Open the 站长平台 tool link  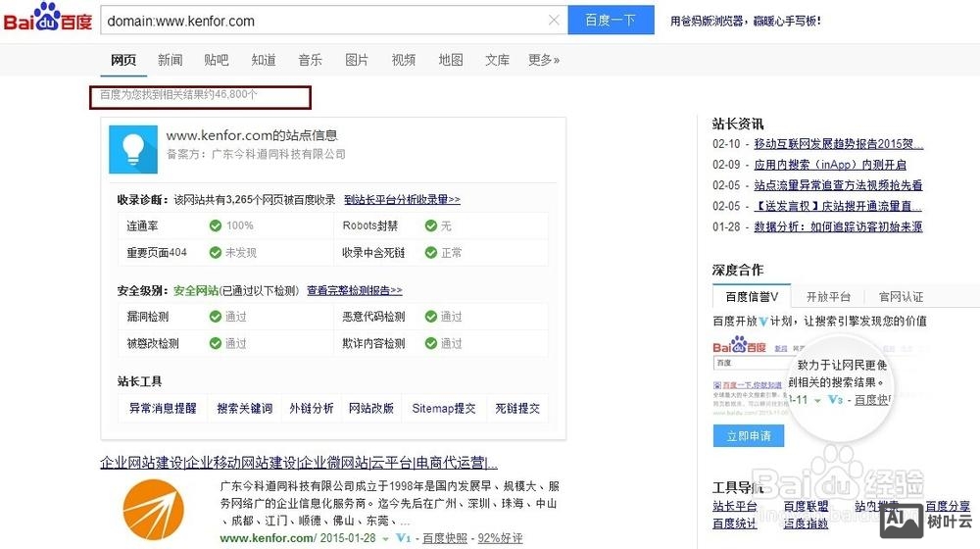tap(734, 506)
